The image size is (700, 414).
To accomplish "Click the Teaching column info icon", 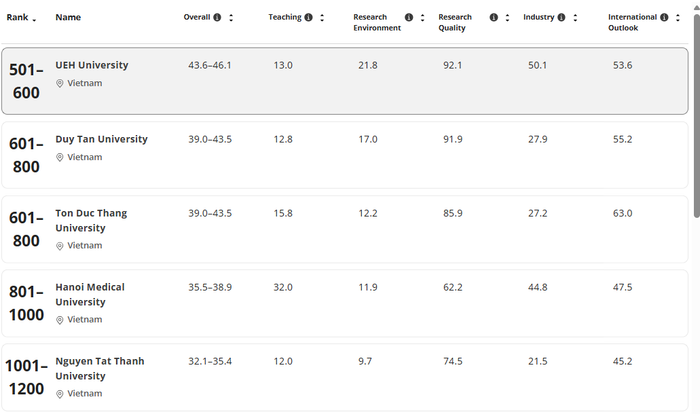I will (308, 18).
